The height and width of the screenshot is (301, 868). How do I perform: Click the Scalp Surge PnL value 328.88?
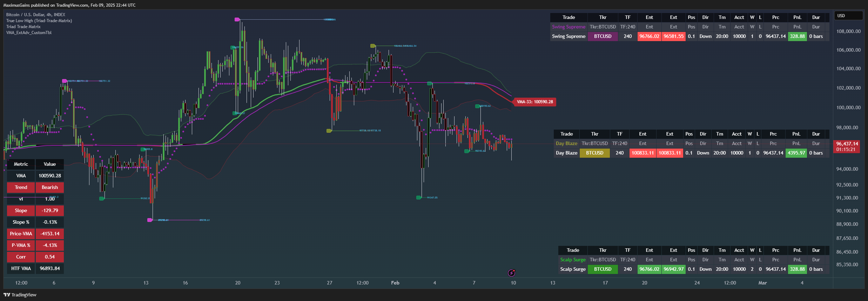pos(798,269)
